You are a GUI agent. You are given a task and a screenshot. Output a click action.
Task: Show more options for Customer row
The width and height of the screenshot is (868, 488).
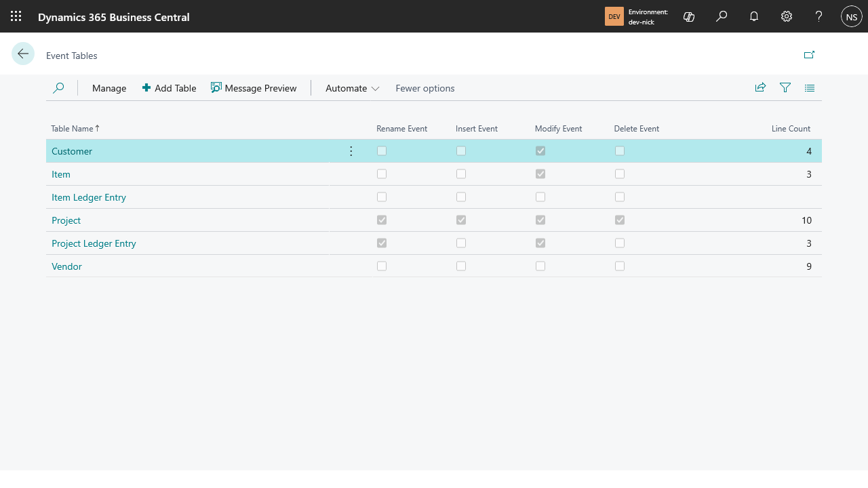(x=351, y=151)
